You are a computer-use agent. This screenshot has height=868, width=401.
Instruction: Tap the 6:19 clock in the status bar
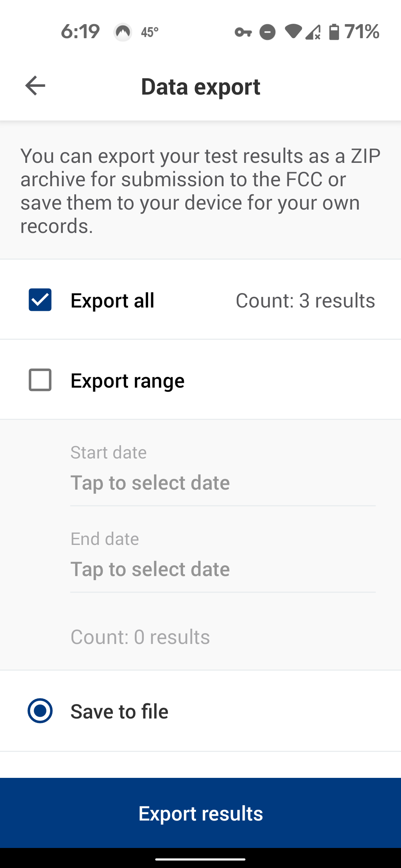click(x=80, y=32)
